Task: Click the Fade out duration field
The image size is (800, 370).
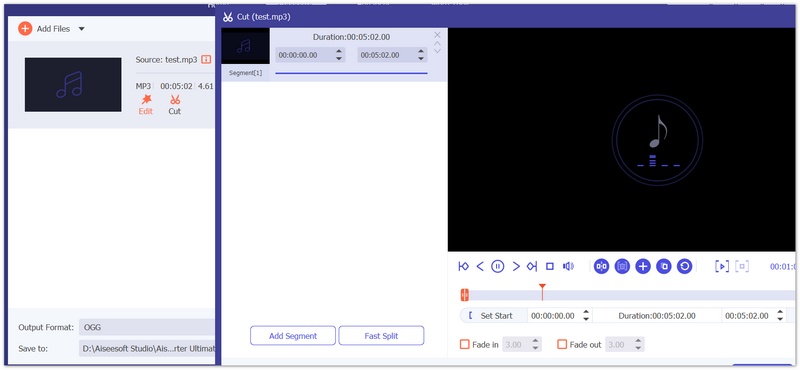Action: 619,344
